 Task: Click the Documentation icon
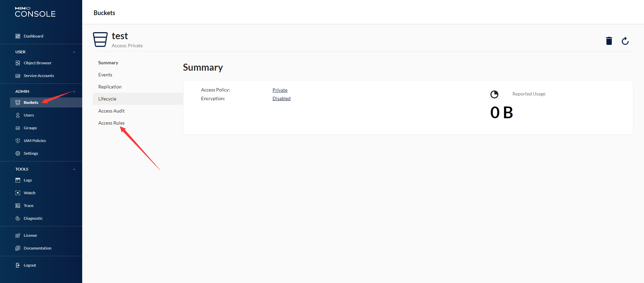(18, 248)
